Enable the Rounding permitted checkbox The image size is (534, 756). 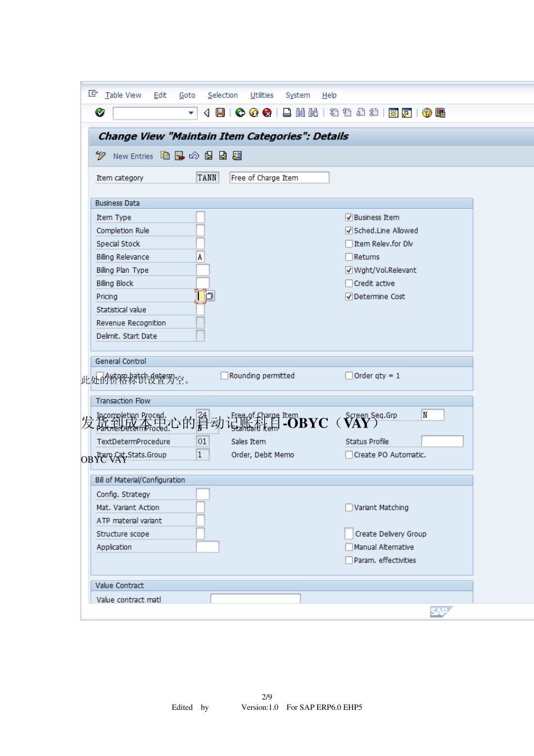[x=224, y=376]
